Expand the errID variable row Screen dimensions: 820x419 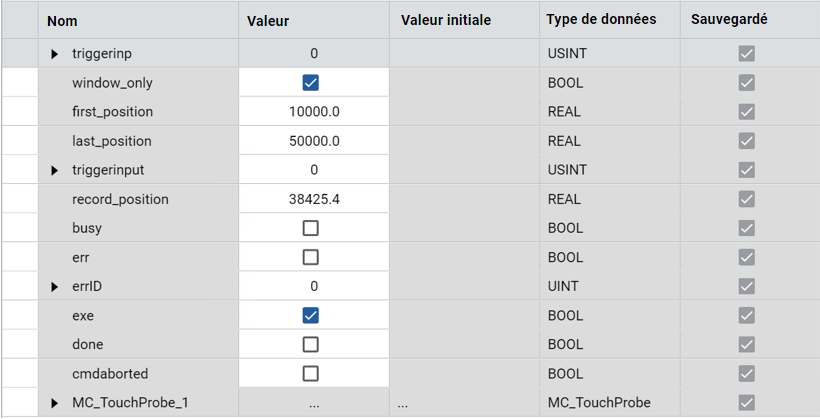click(x=54, y=287)
